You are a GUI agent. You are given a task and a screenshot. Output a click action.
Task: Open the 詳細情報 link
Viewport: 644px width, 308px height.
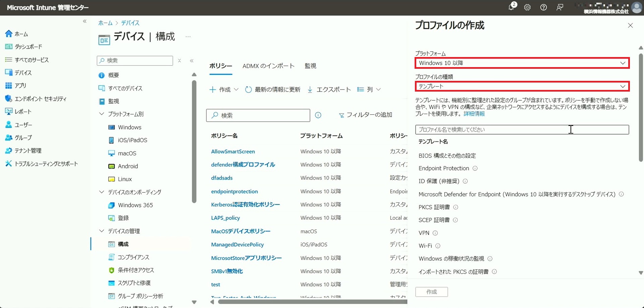[474, 114]
